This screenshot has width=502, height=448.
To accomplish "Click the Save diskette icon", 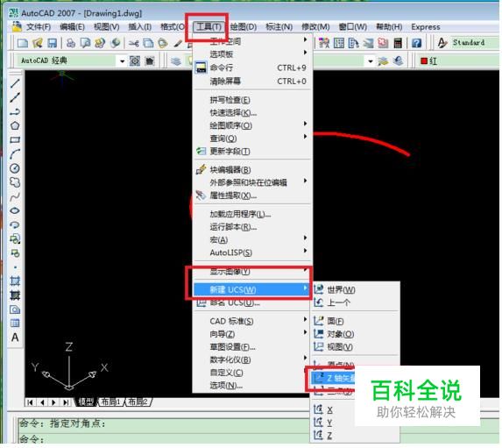I will [52, 43].
